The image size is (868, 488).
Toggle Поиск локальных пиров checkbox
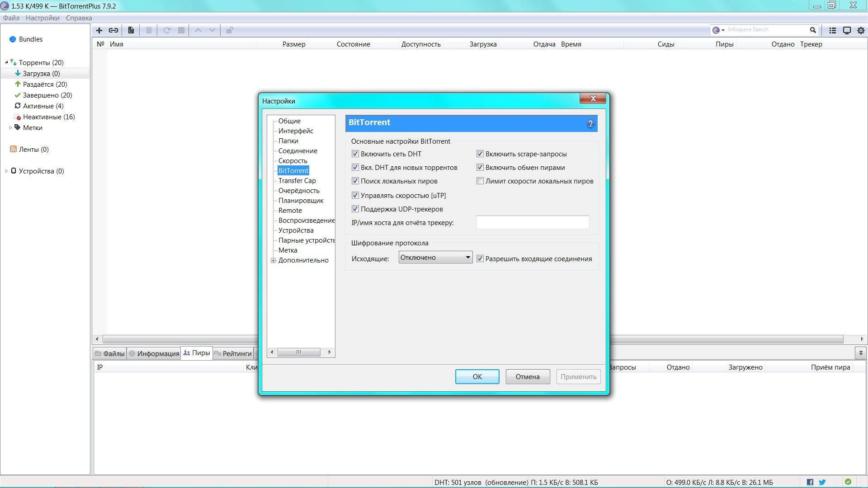355,181
